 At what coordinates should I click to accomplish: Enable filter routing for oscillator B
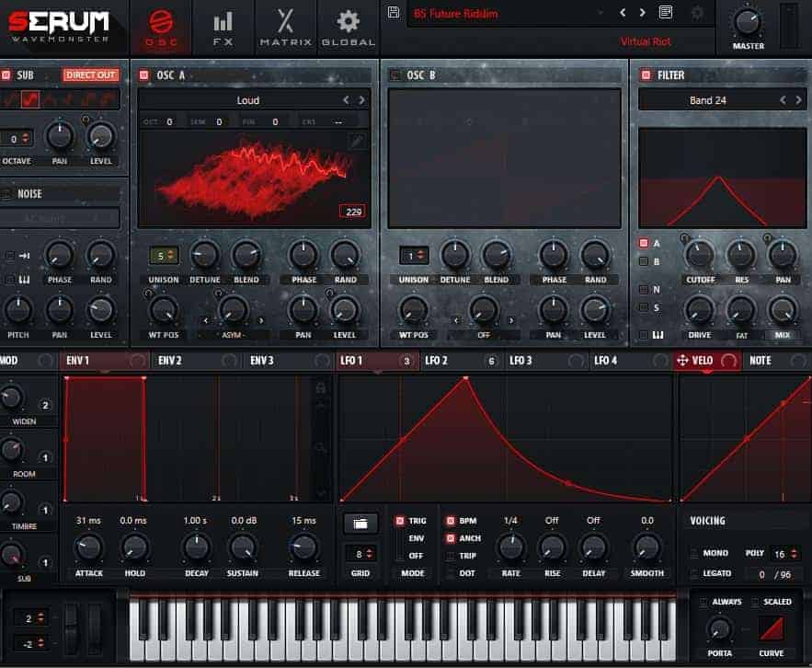click(x=644, y=261)
